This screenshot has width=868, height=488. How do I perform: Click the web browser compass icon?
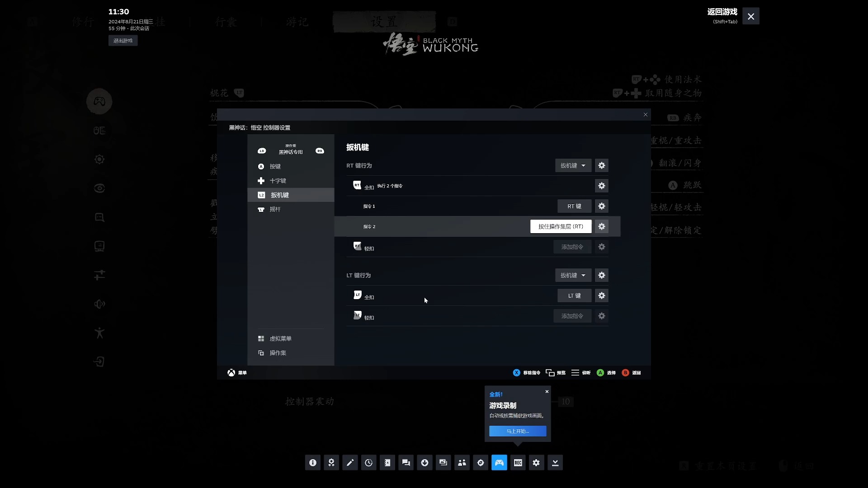tap(481, 463)
